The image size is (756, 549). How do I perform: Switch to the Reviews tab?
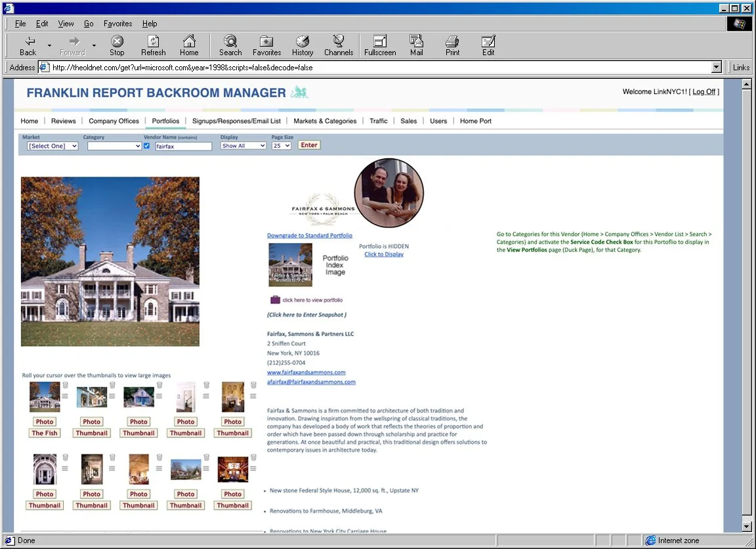click(x=63, y=121)
